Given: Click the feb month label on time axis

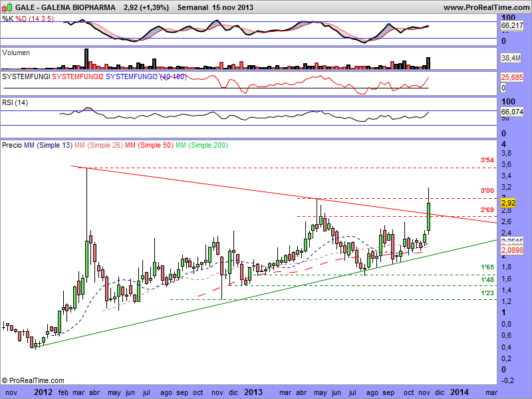Looking at the screenshot, I should click(63, 393).
